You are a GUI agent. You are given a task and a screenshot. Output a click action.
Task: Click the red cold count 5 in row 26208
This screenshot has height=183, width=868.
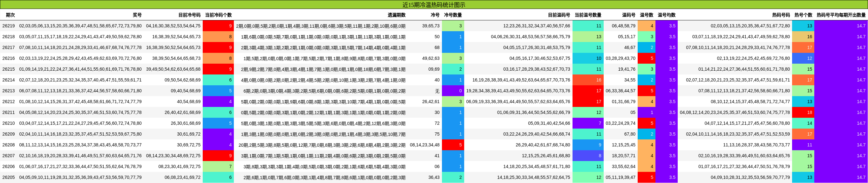453,145
